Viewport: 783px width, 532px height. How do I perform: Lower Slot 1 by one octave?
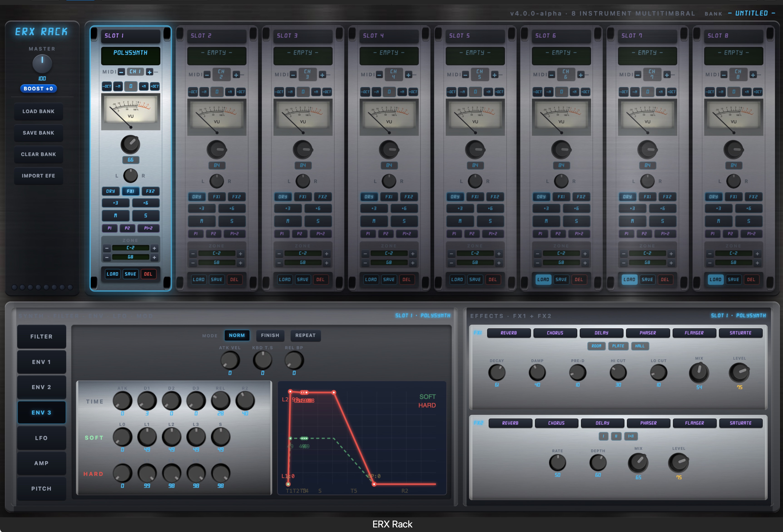[107, 86]
